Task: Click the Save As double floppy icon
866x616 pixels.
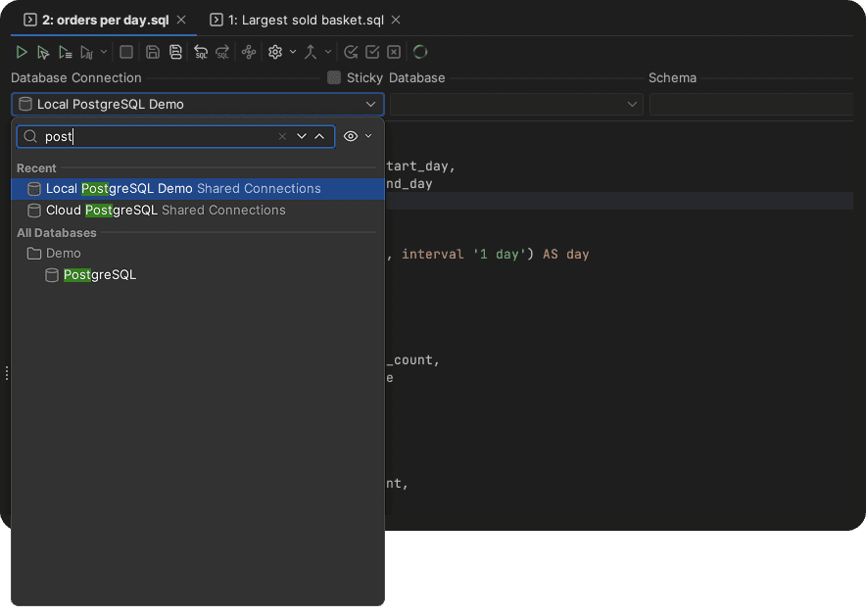Action: (x=175, y=52)
